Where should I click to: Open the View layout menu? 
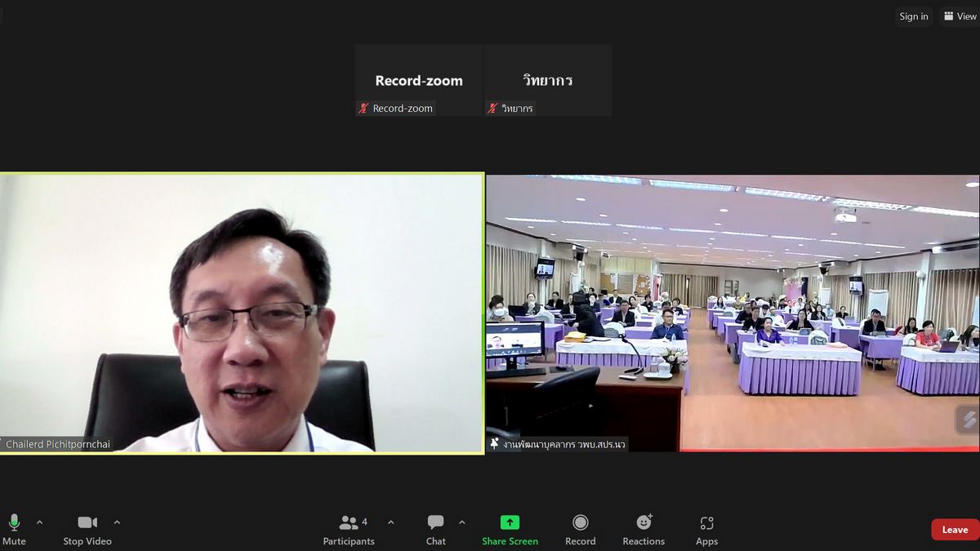pos(960,16)
